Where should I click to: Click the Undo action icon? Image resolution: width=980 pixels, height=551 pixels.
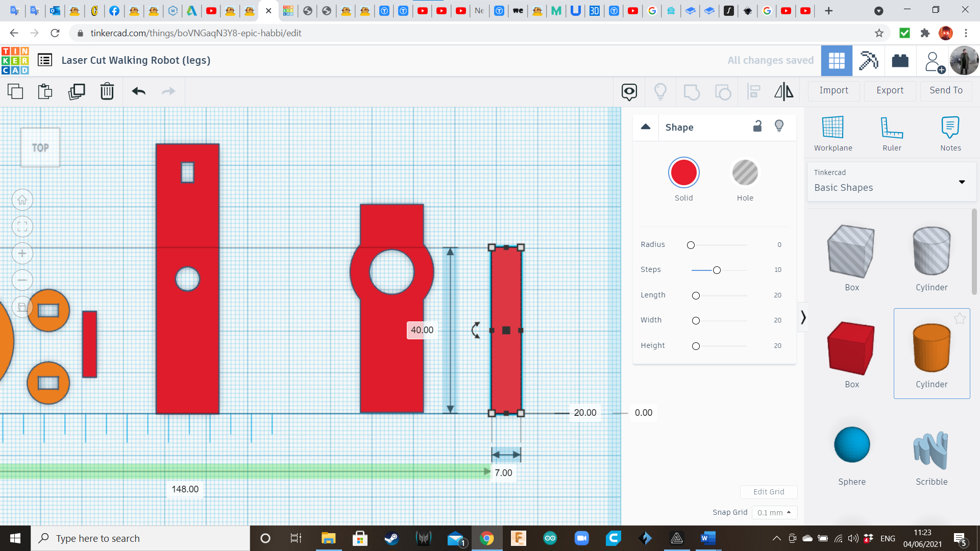[x=139, y=91]
